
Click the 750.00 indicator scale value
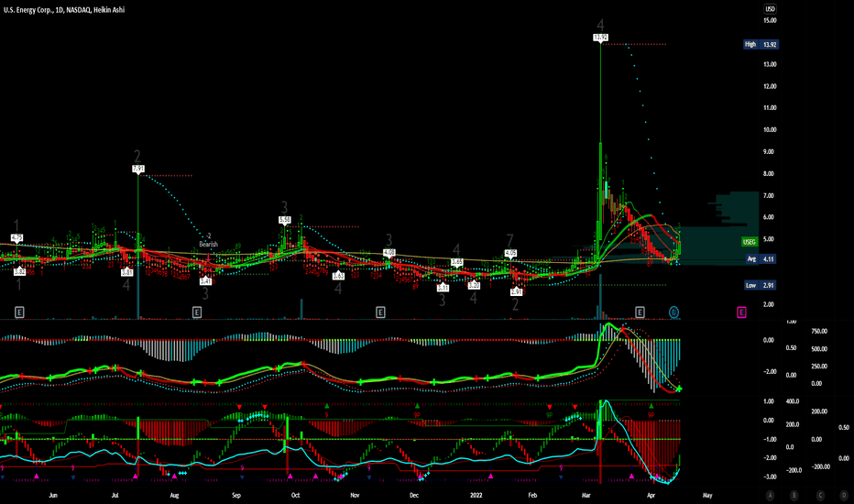819,332
